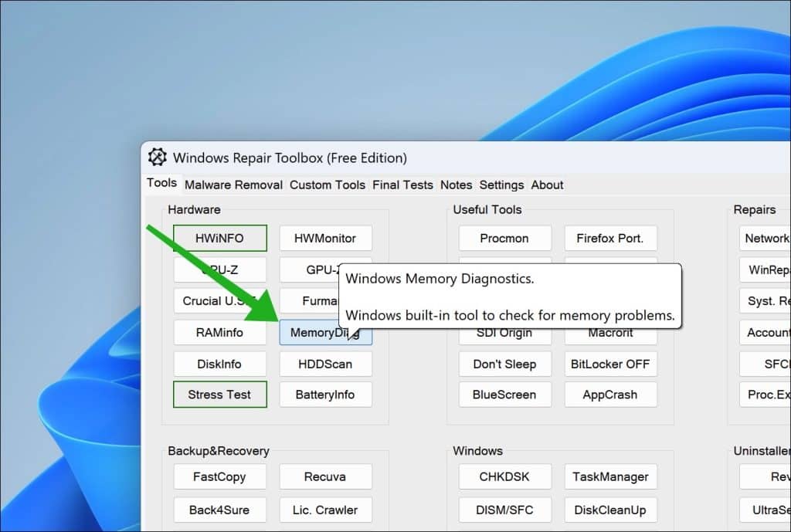Screen dimensions: 791x532
Task: Run the RAMinfo tool
Action: [219, 333]
